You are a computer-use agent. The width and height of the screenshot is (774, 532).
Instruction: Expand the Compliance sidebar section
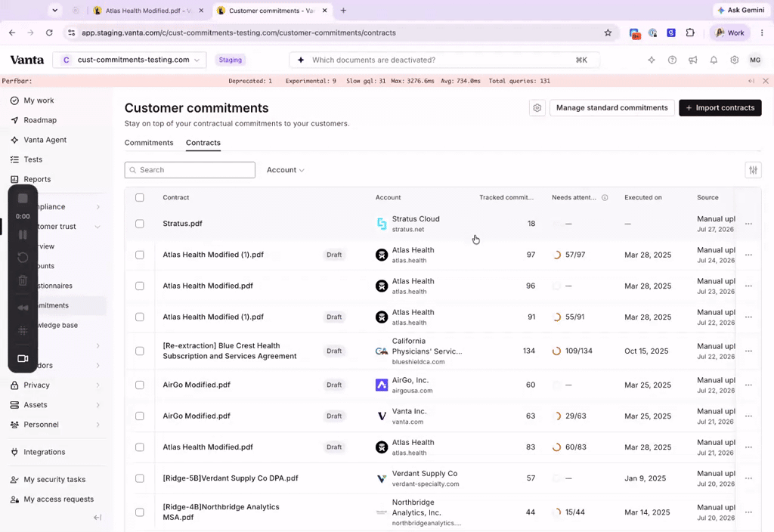pos(98,207)
